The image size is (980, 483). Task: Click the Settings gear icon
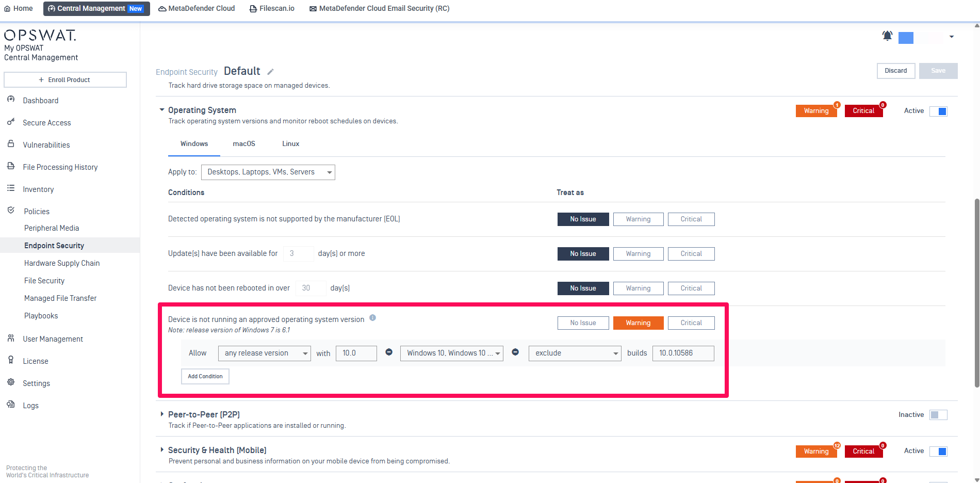point(11,382)
